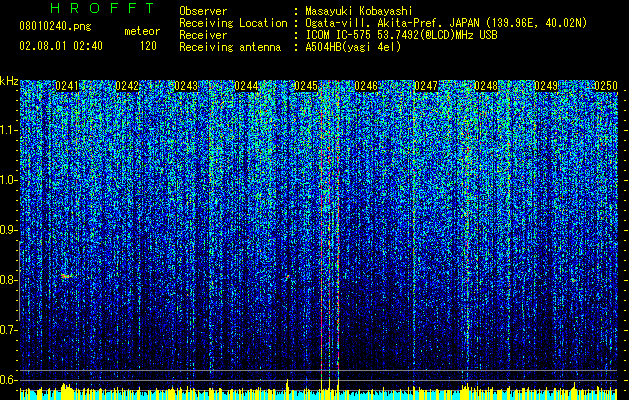Screen dimensions: 629x400
Task: Click the 0248 time marker
Action: [x=486, y=86]
